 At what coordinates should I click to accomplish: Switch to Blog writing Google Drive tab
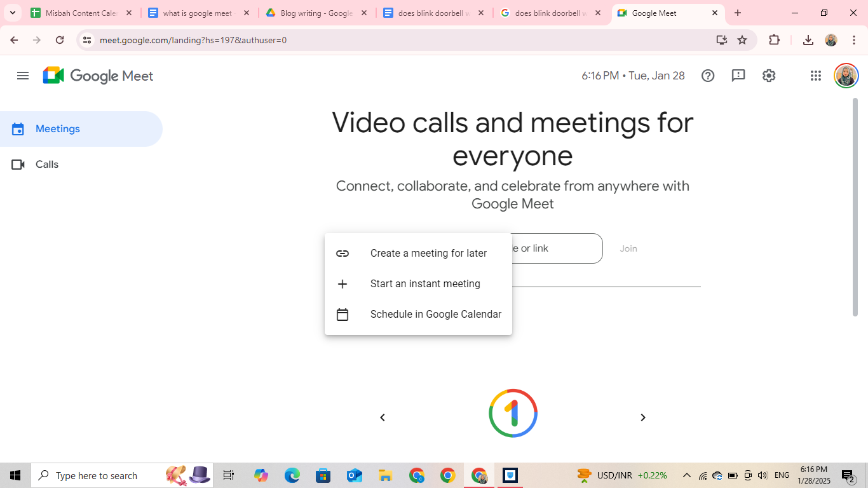click(316, 13)
